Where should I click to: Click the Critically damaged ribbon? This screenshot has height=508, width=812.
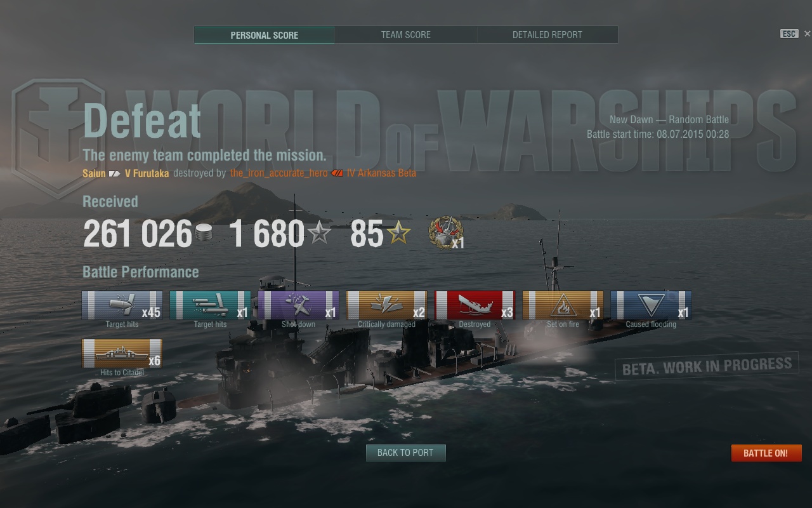point(386,305)
